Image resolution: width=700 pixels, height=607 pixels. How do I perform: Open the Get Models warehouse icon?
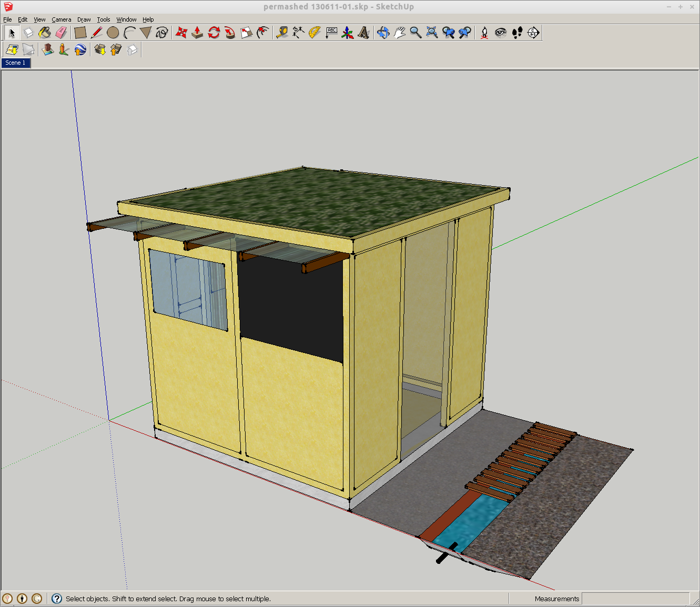tap(100, 49)
